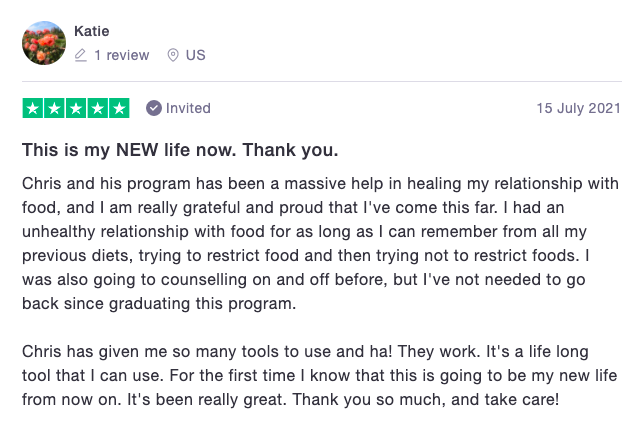The image size is (636, 424).
Task: Click the first green rating star
Action: (x=32, y=108)
